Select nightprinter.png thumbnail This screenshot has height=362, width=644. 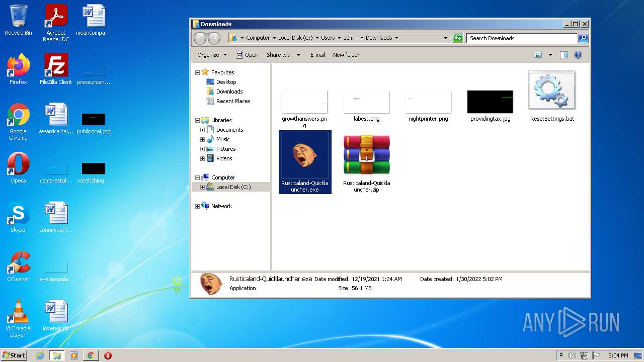coord(428,106)
